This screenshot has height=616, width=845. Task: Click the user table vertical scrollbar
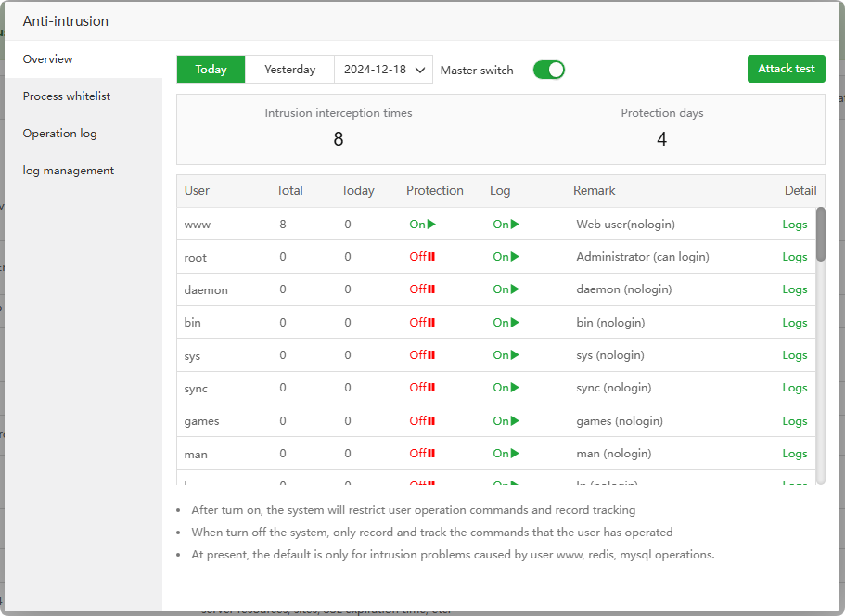coord(820,234)
